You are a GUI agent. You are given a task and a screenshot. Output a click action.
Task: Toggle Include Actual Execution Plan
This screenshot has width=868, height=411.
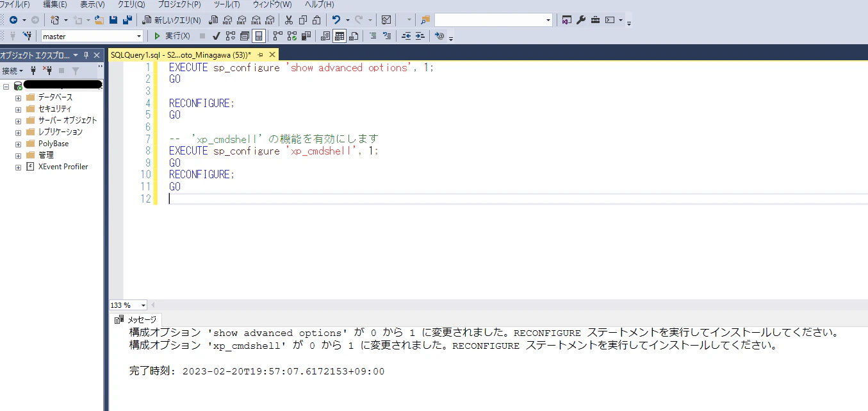(277, 36)
